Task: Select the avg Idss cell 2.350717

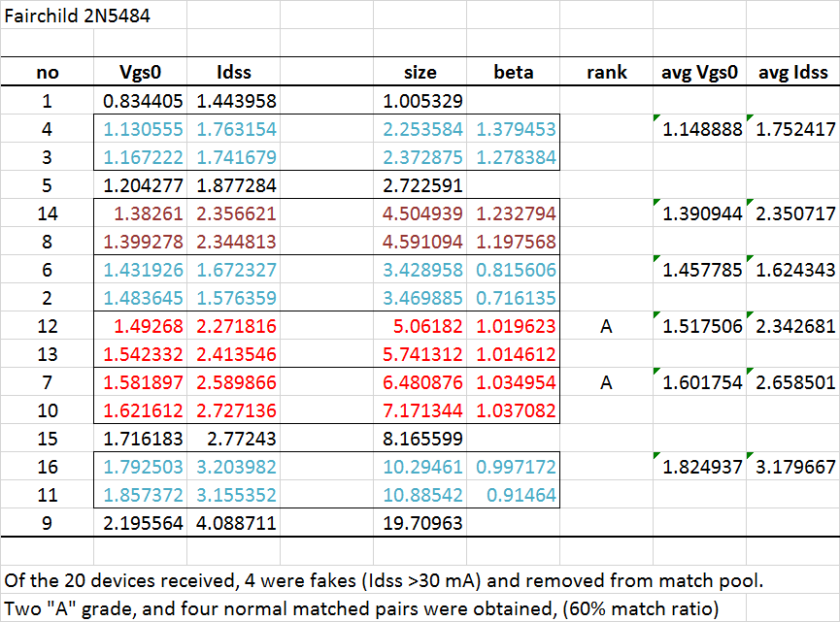Action: coord(792,213)
